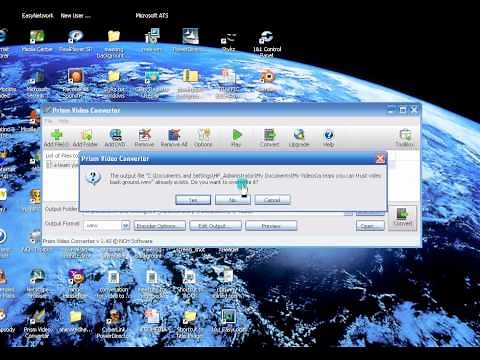Open the Help toolbar icon

tap(328, 138)
